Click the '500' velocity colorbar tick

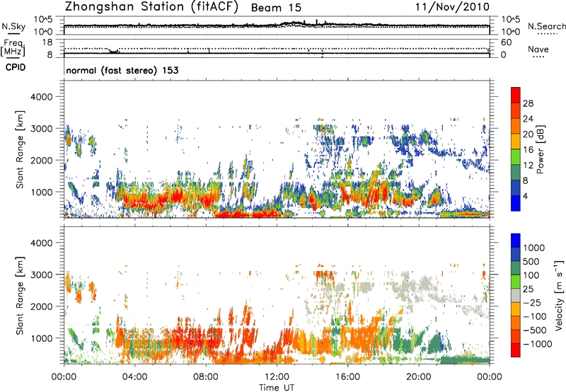[531, 261]
